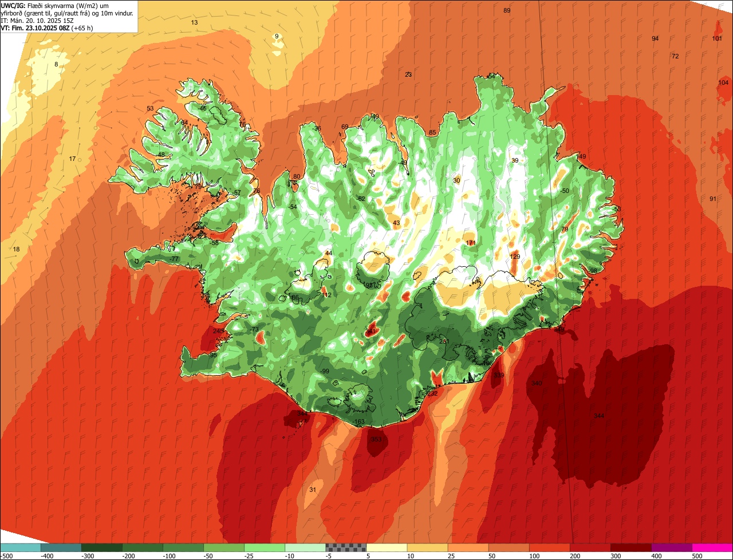Click the 'VT: Fim. 23.10.2025 08Z (+65 h)' line
This screenshot has width=733, height=560.
pyautogui.click(x=47, y=27)
